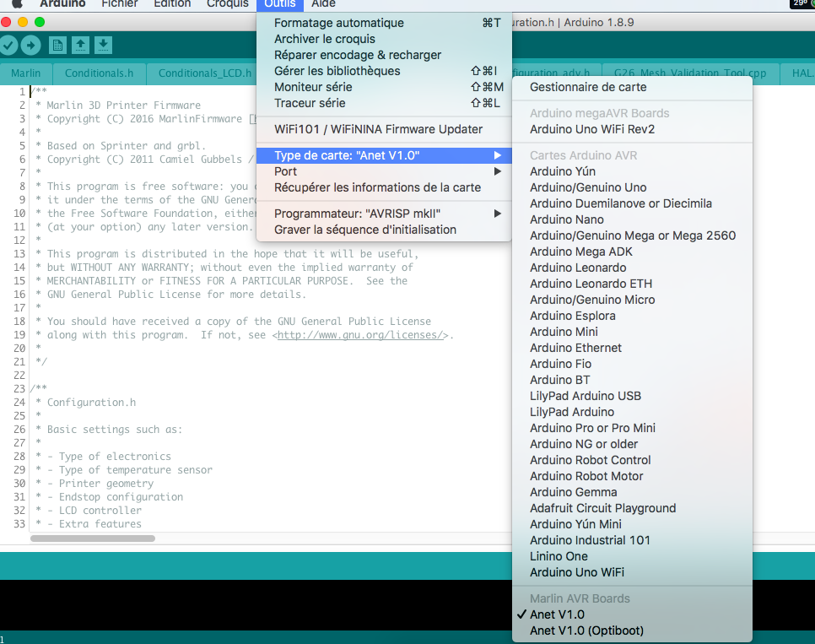This screenshot has height=644, width=815.
Task: Select Linino One board
Action: pos(632,556)
